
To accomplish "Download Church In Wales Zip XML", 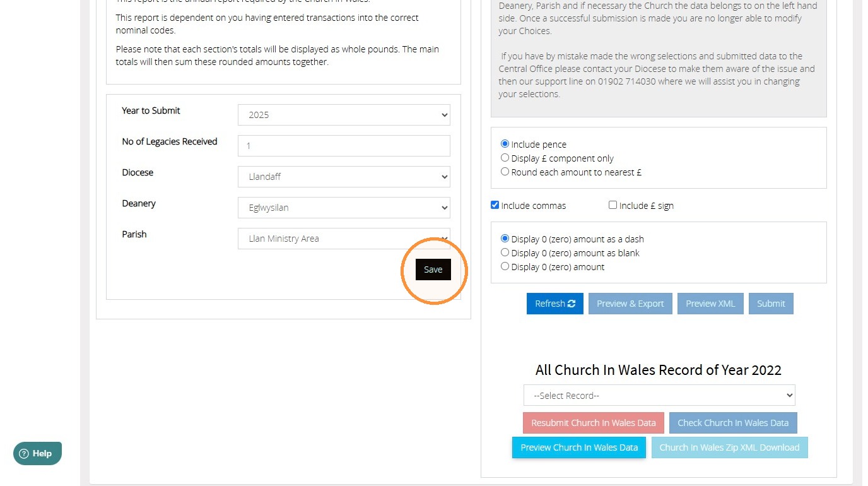I will (729, 447).
